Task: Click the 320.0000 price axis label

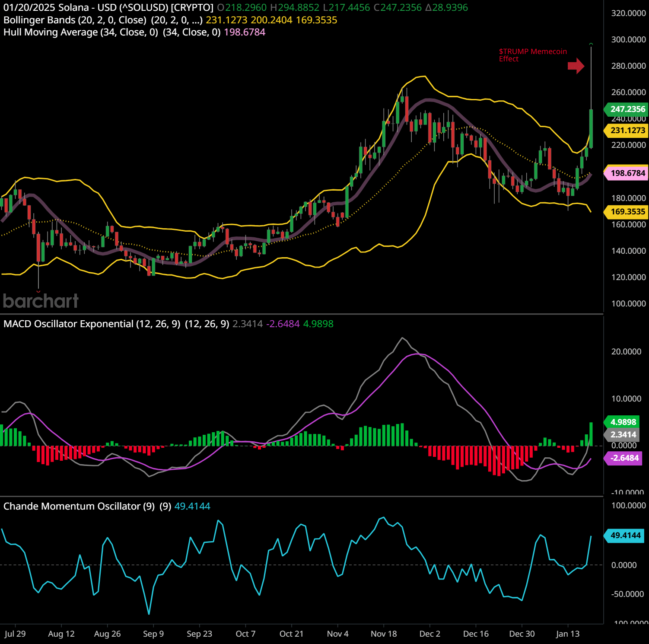Action: pyautogui.click(x=629, y=13)
